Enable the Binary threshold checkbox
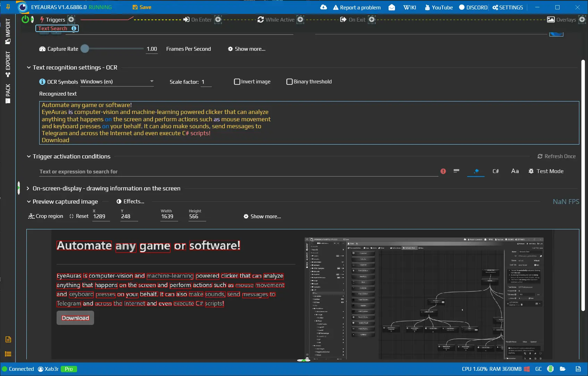 [x=289, y=82]
